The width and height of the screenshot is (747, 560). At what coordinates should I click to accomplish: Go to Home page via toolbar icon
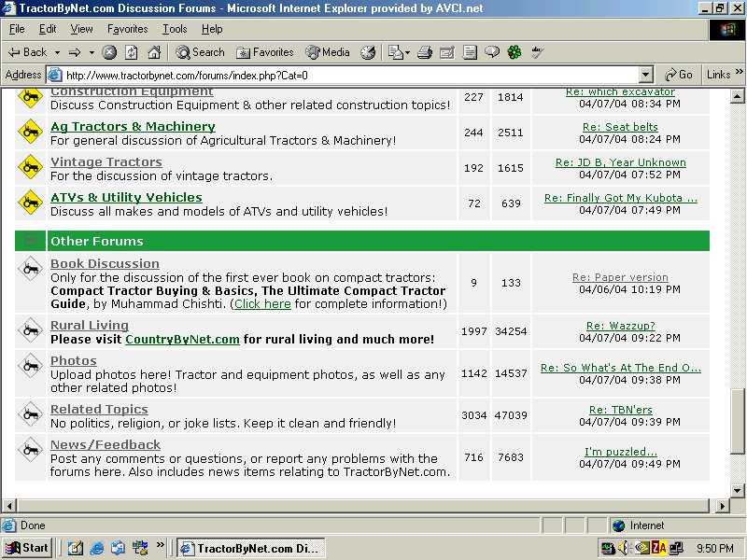click(154, 52)
